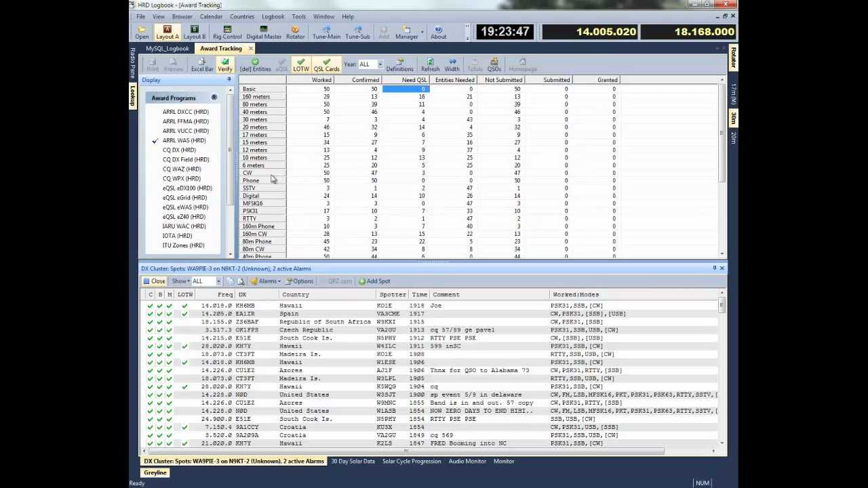The image size is (868, 488).
Task: Open the Alarms dropdown
Action: click(265, 281)
